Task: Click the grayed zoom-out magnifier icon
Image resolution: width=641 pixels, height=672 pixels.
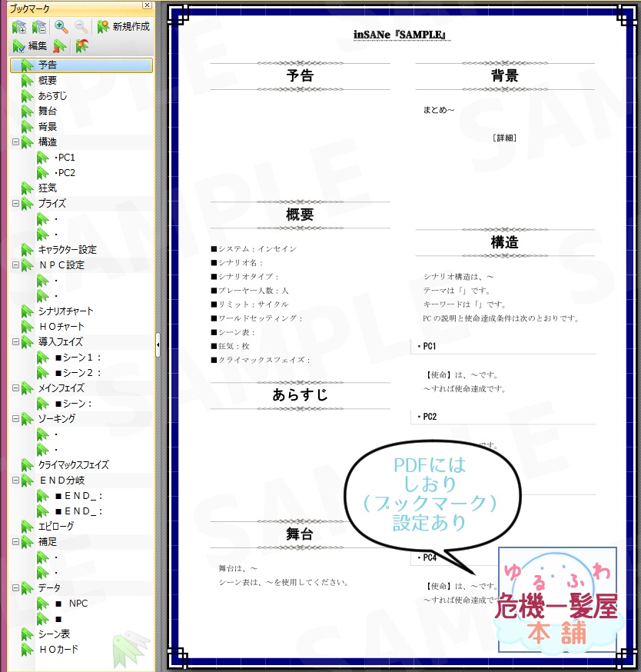Action: coord(81,27)
